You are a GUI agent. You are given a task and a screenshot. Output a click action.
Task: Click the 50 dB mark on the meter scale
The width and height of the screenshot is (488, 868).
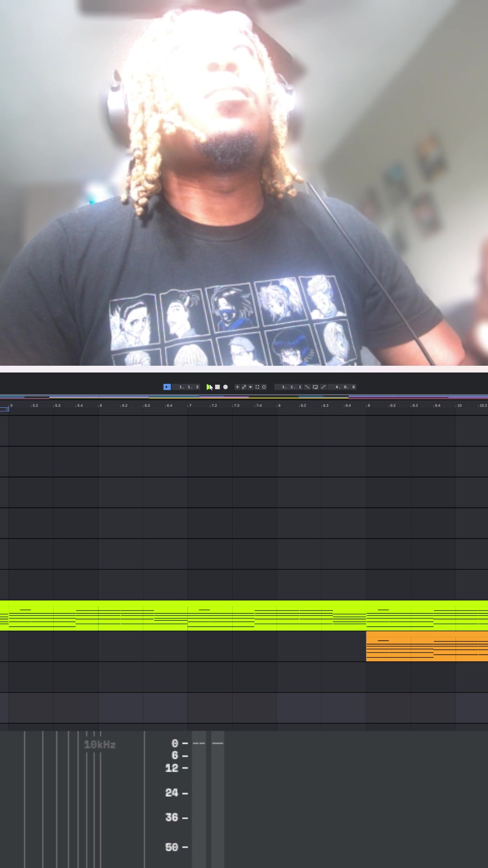(172, 847)
